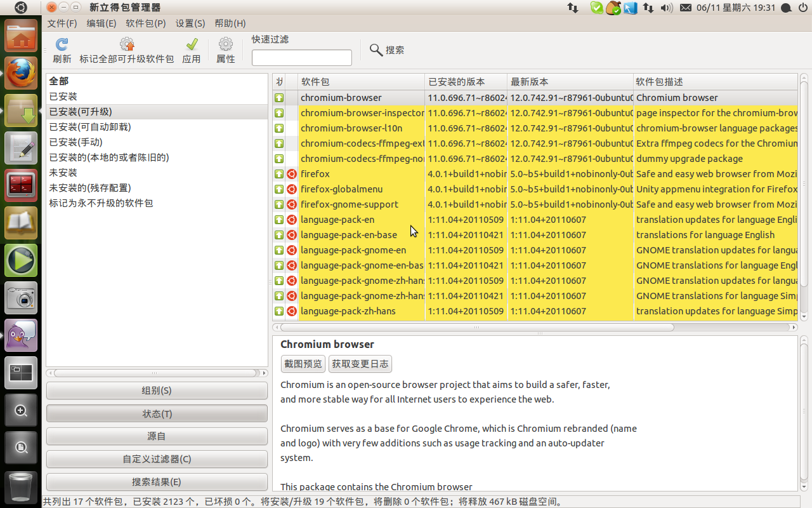The image size is (812, 508).
Task: Click the zoom-in magnifier launcher icon
Action: tap(21, 410)
